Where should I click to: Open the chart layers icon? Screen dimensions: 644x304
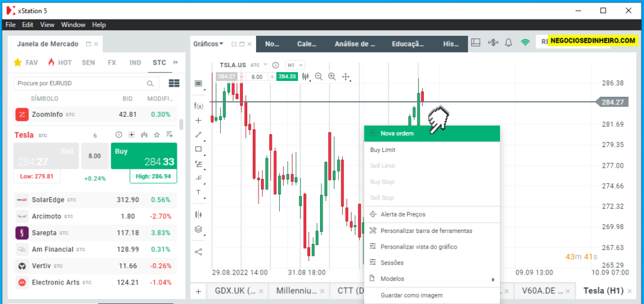point(198,229)
